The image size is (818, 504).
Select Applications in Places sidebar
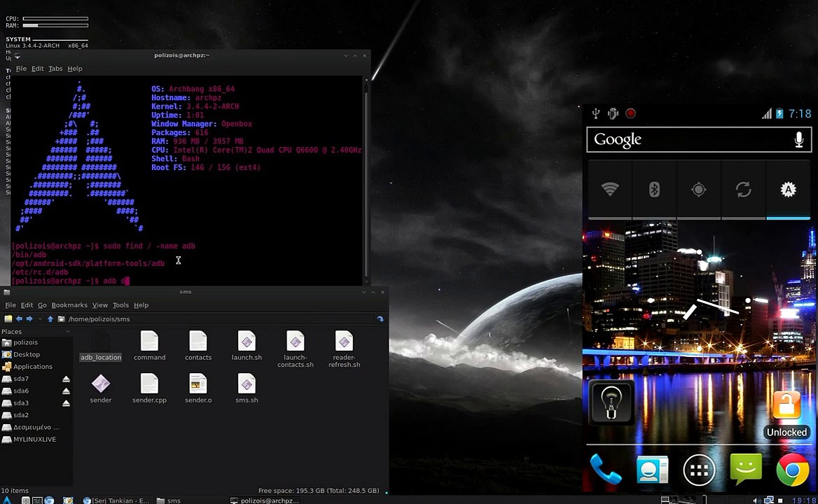pyautogui.click(x=32, y=366)
